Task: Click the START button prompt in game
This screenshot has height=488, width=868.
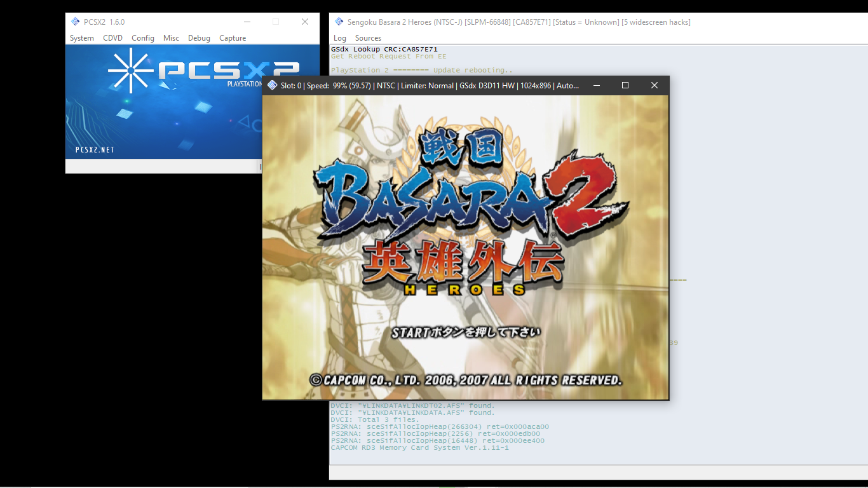Action: [466, 332]
